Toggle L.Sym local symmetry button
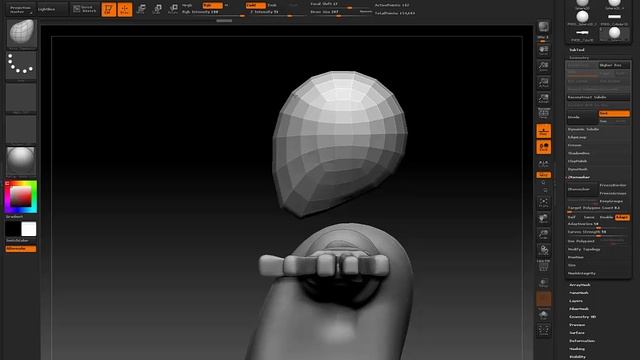Screen dimensions: 640x360 click(543, 163)
